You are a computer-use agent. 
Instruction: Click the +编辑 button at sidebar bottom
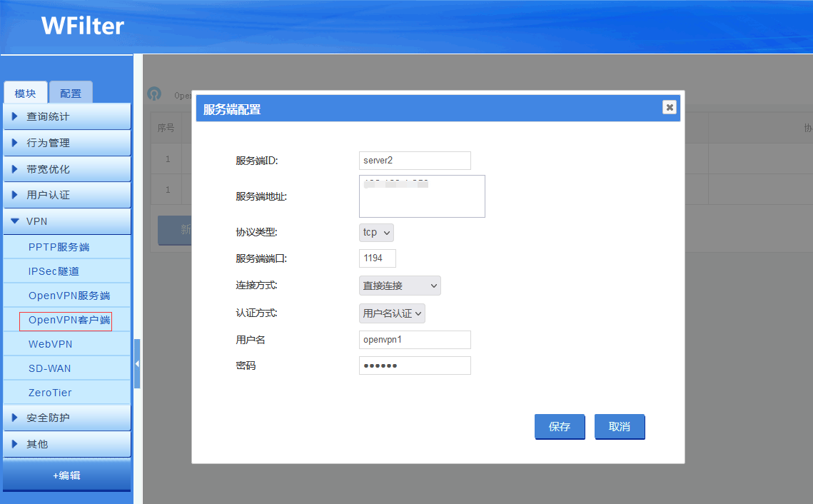[66, 475]
